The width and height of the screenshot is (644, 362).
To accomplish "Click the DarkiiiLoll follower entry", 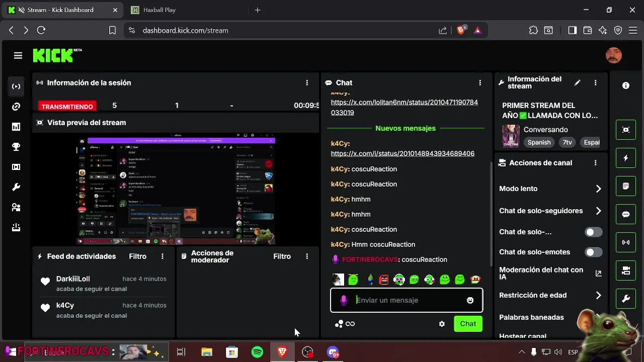I will (104, 284).
